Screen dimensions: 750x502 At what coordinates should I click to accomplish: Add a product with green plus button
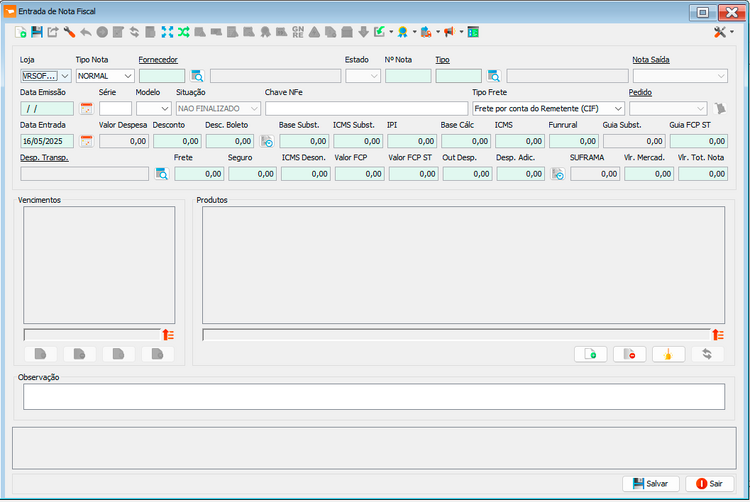[591, 354]
